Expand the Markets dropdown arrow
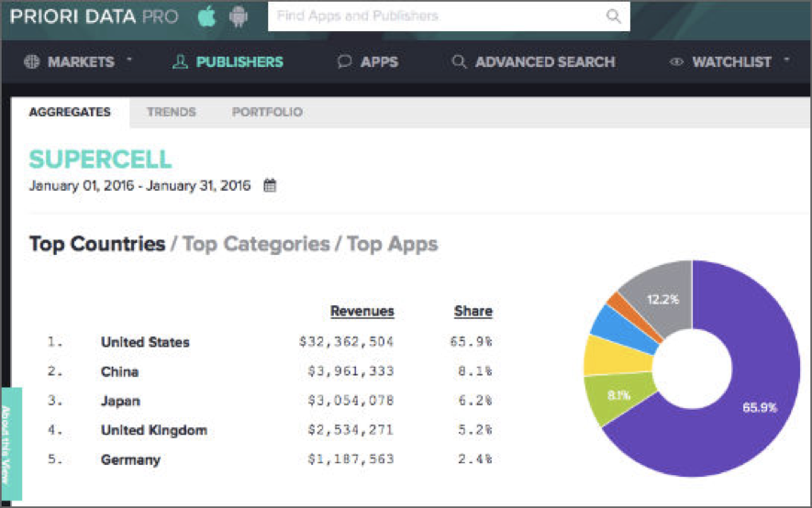Viewport: 812px width, 508px height. pyautogui.click(x=129, y=60)
